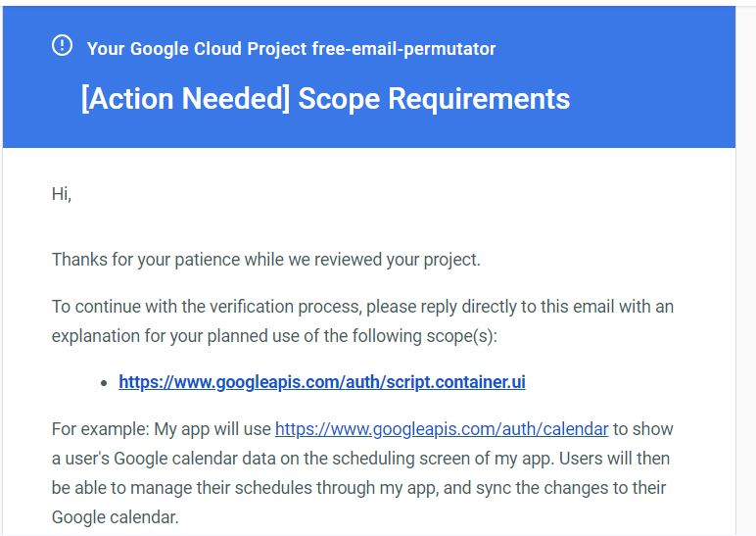The width and height of the screenshot is (756, 536).
Task: Click the words 'to show' after the calendar link
Action: coord(643,429)
